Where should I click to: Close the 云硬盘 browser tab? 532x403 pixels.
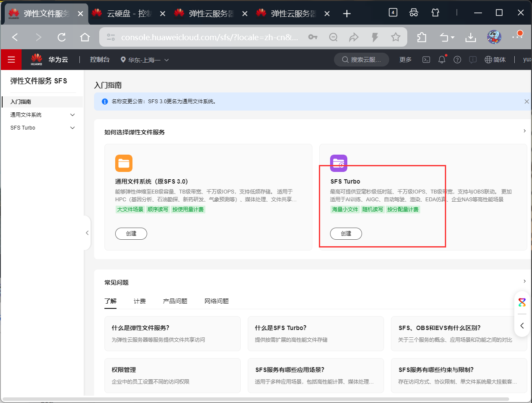coord(163,14)
